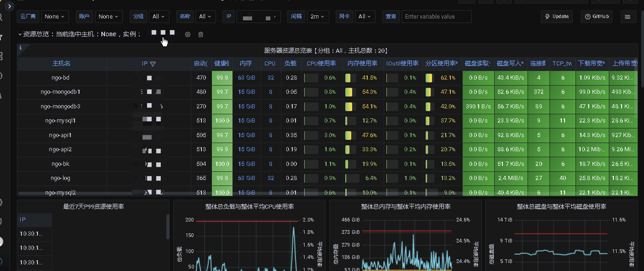Viewport: 644px width, 271px height.
Task: Click hostname ngo-mongodb3
Action: [x=61, y=107]
